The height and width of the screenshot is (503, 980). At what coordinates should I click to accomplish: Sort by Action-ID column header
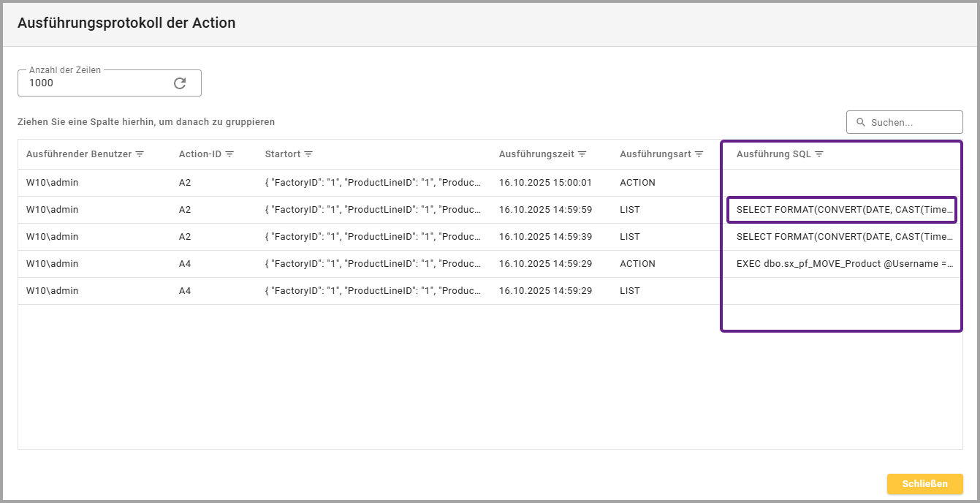pos(200,154)
